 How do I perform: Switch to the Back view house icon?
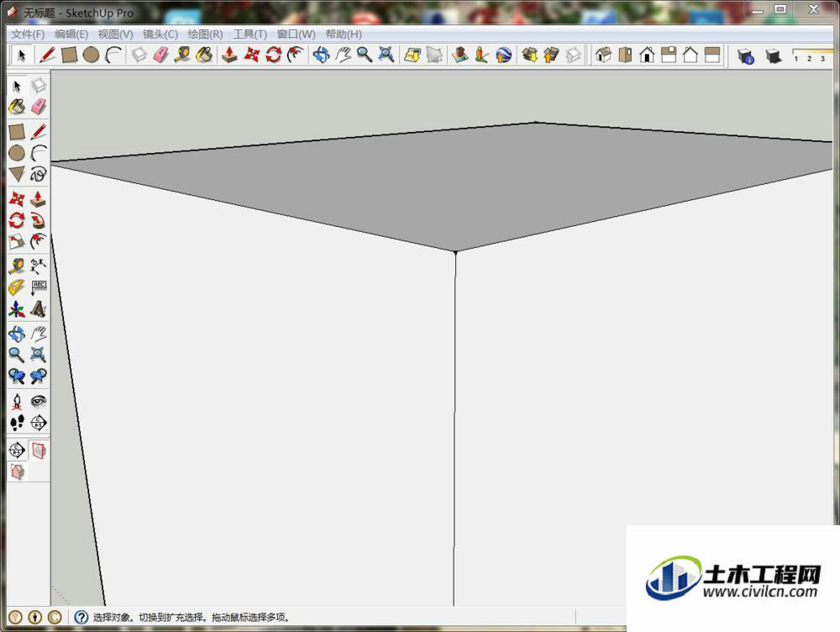690,55
